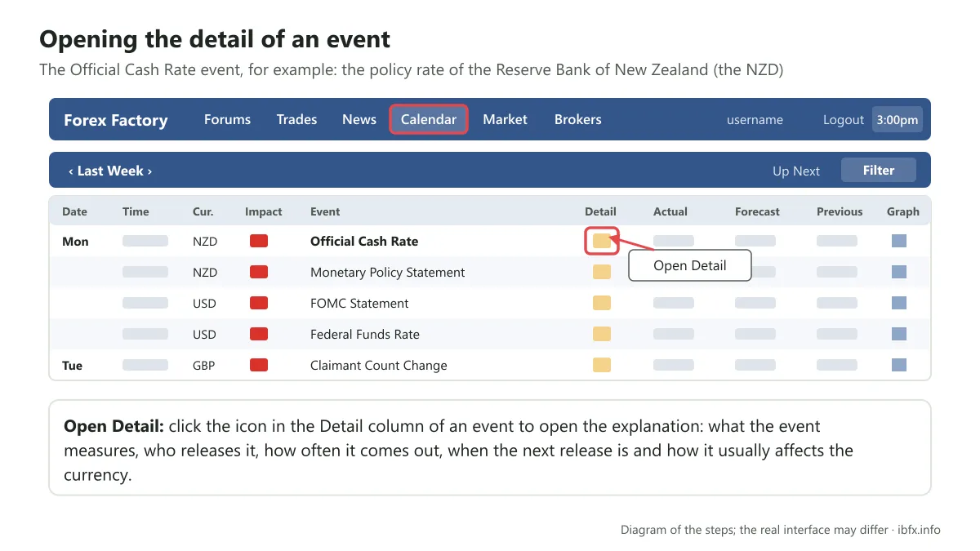This screenshot has height=551, width=980.
Task: Click the Impact column header
Action: pyautogui.click(x=263, y=211)
